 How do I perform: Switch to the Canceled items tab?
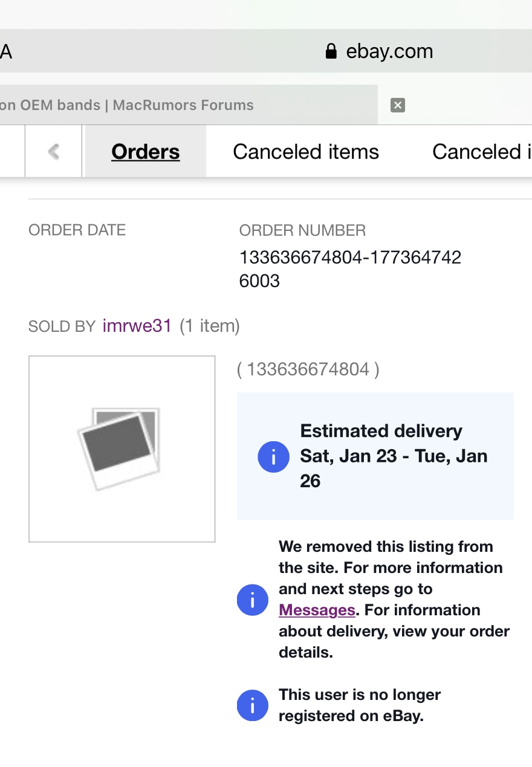coord(306,152)
